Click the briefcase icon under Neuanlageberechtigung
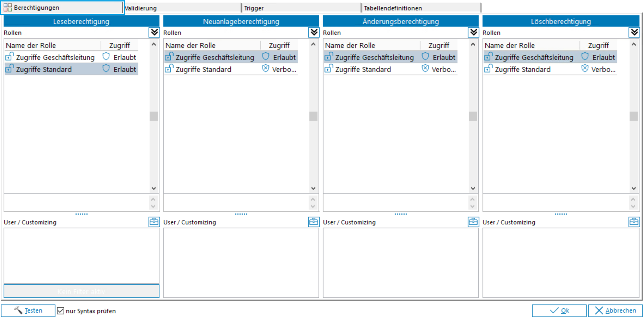 tap(313, 222)
